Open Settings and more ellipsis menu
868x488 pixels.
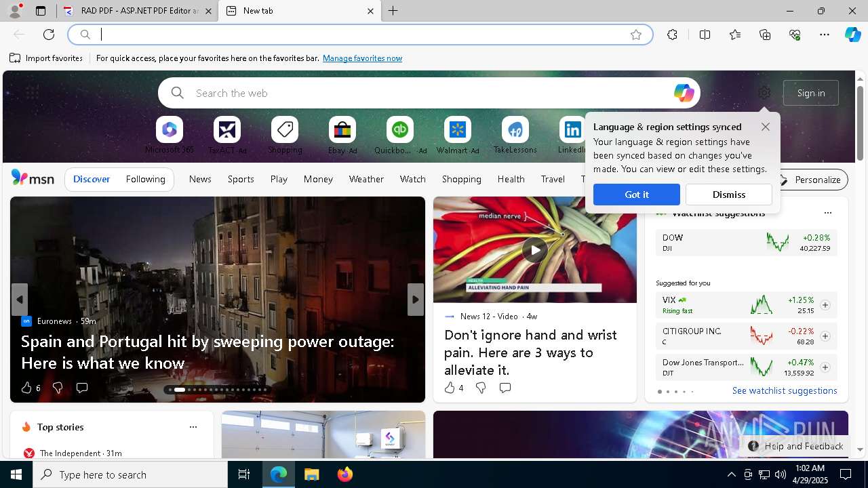pos(825,35)
